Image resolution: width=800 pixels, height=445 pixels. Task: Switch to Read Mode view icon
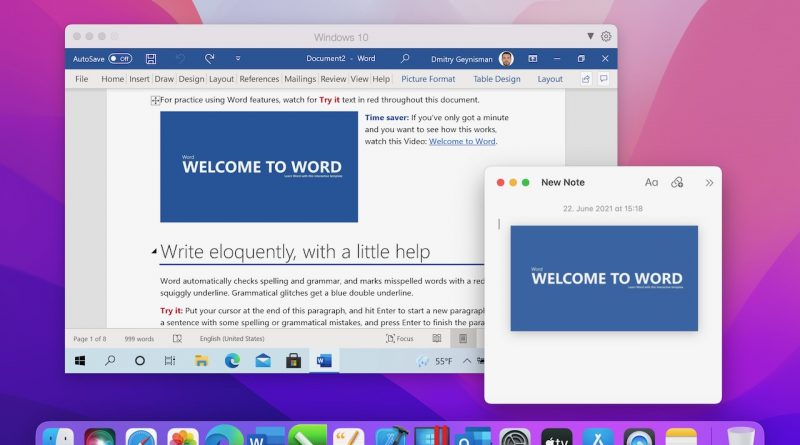tap(437, 338)
